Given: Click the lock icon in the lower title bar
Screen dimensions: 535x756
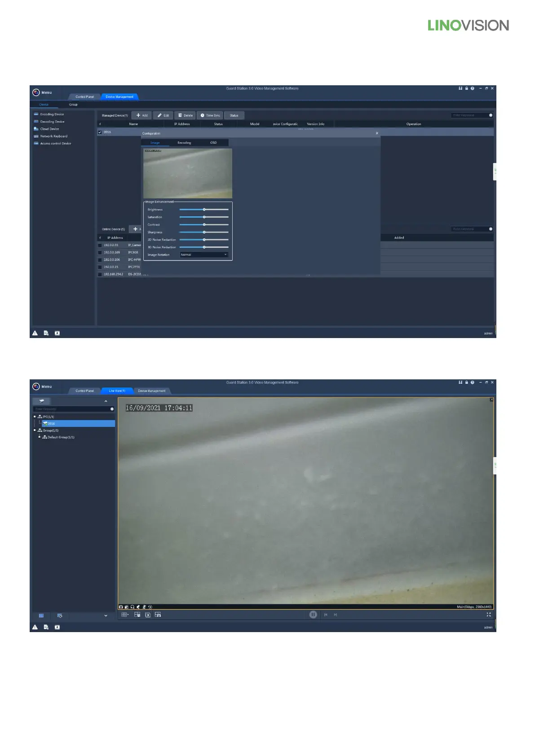Looking at the screenshot, I should click(466, 382).
